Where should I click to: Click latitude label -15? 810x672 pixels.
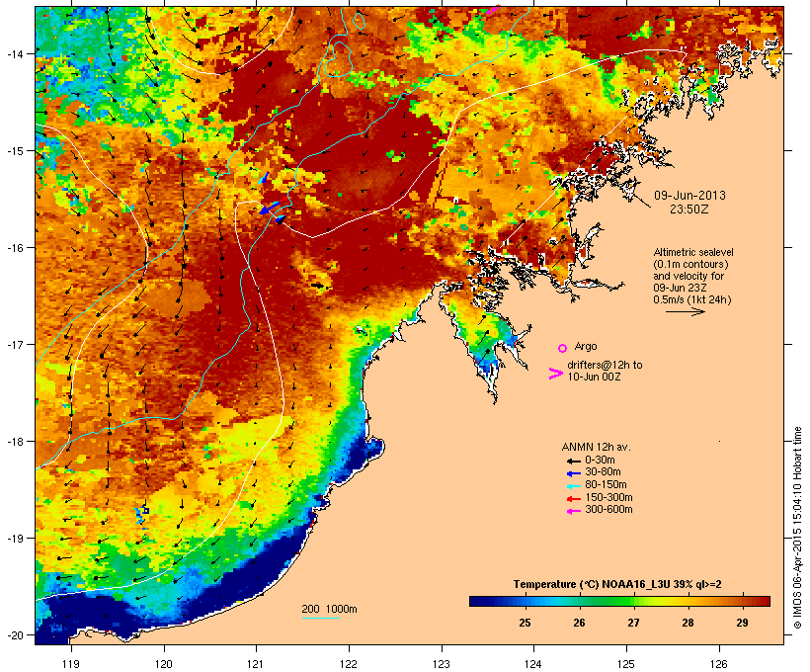(14, 151)
